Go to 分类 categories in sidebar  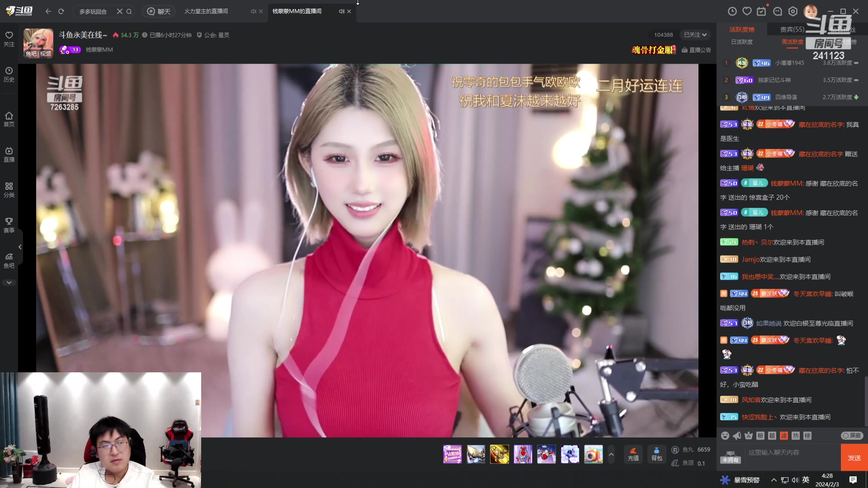(9, 189)
